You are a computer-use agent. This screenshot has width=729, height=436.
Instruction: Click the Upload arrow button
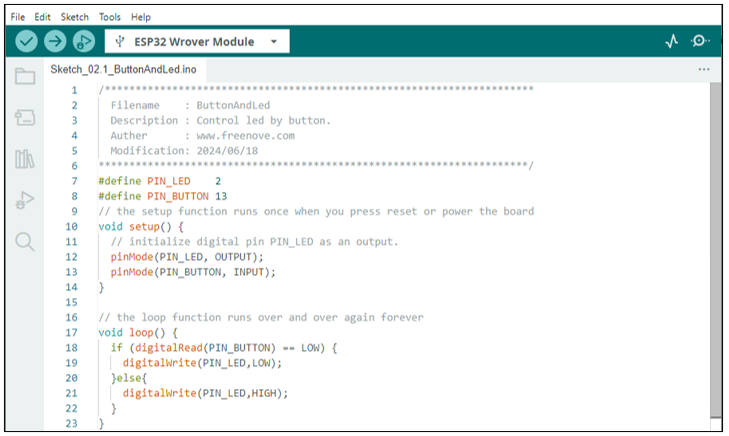55,41
